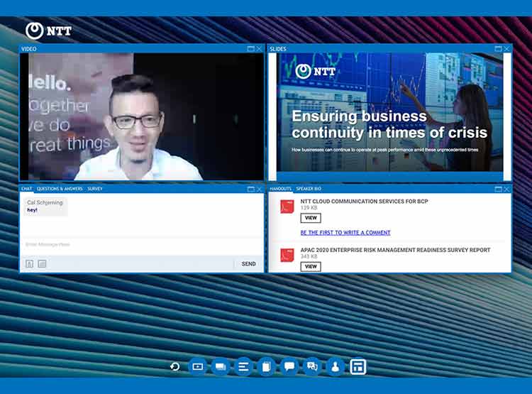
Task: Click the refresh icon in bottom toolbar
Action: [174, 366]
